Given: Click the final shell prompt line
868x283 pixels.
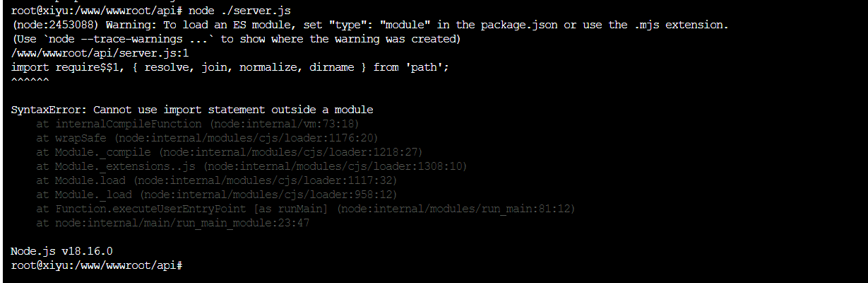Looking at the screenshot, I should 97,265.
